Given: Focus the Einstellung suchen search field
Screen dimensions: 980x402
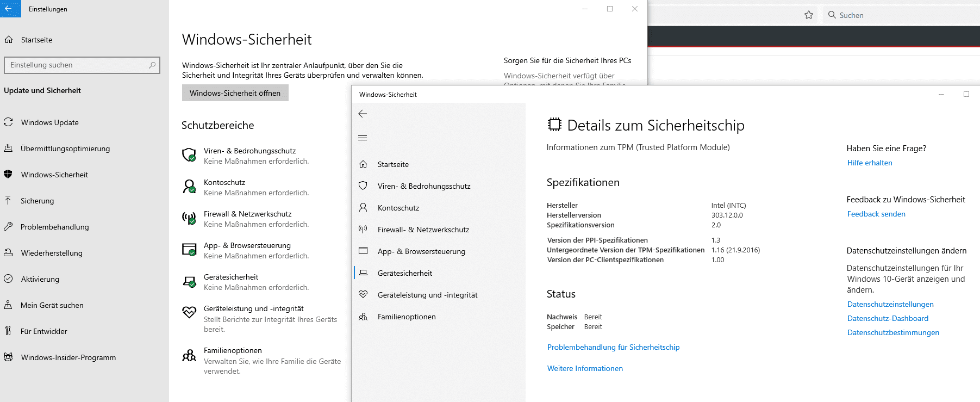Looking at the screenshot, I should tap(82, 65).
